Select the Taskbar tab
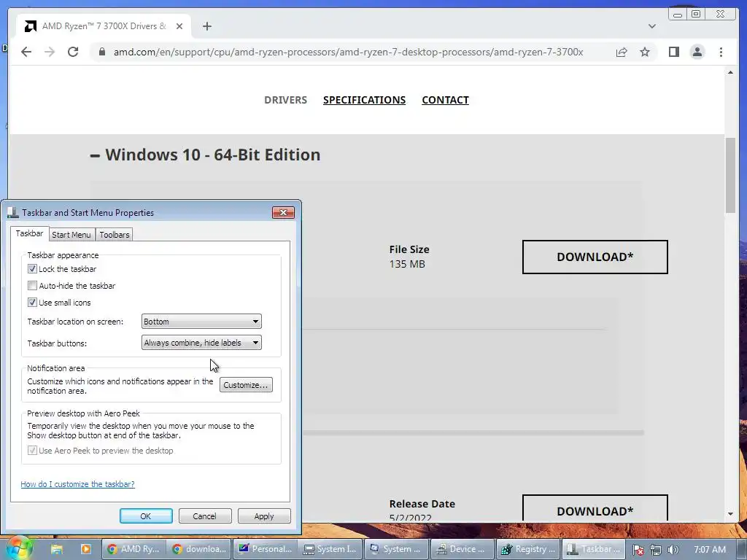Screen dimensions: 747x560 (x=29, y=233)
